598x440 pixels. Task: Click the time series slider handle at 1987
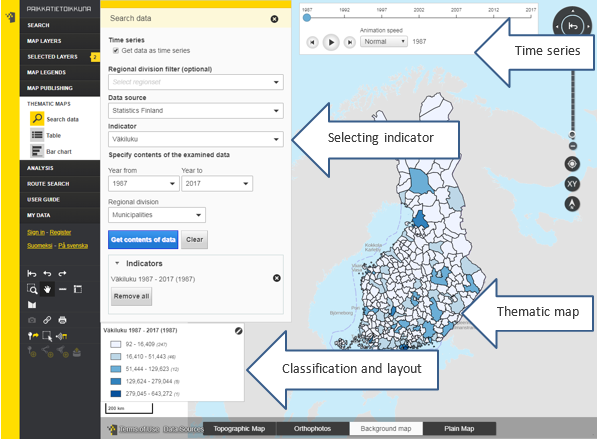[307, 18]
